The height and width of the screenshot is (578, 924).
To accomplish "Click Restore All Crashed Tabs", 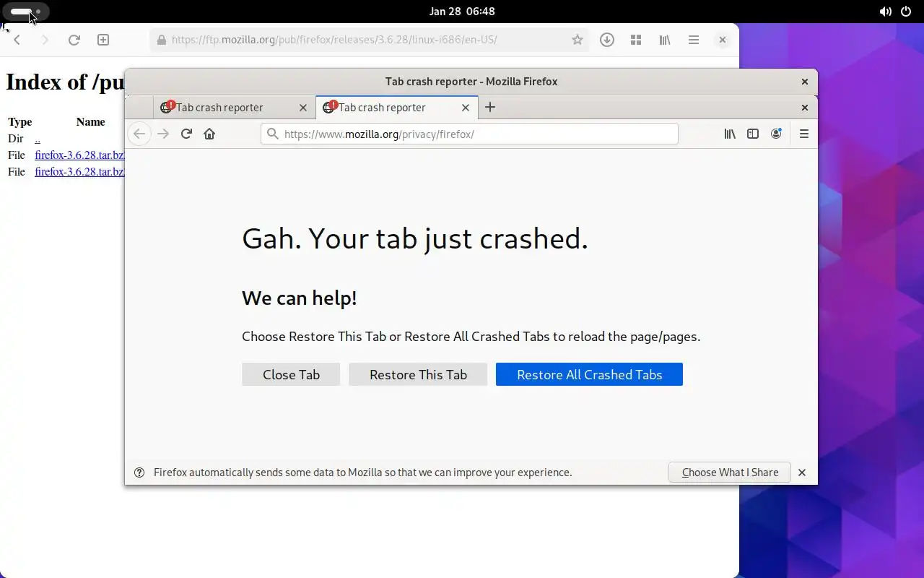I will click(x=589, y=374).
